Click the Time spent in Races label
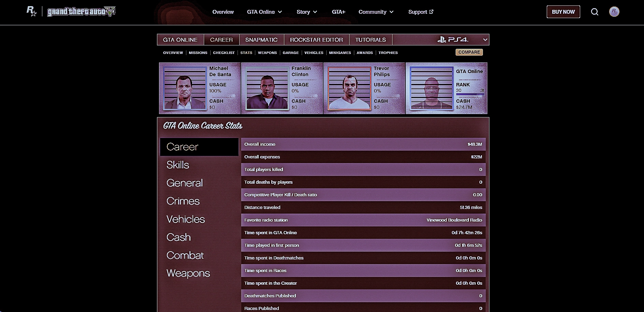 (x=266, y=271)
